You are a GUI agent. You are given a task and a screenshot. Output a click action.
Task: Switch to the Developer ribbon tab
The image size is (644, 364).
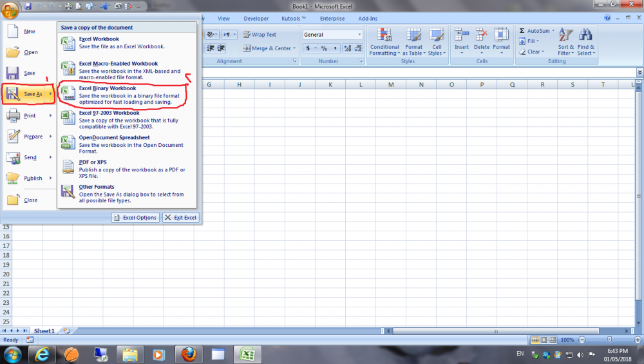(256, 19)
